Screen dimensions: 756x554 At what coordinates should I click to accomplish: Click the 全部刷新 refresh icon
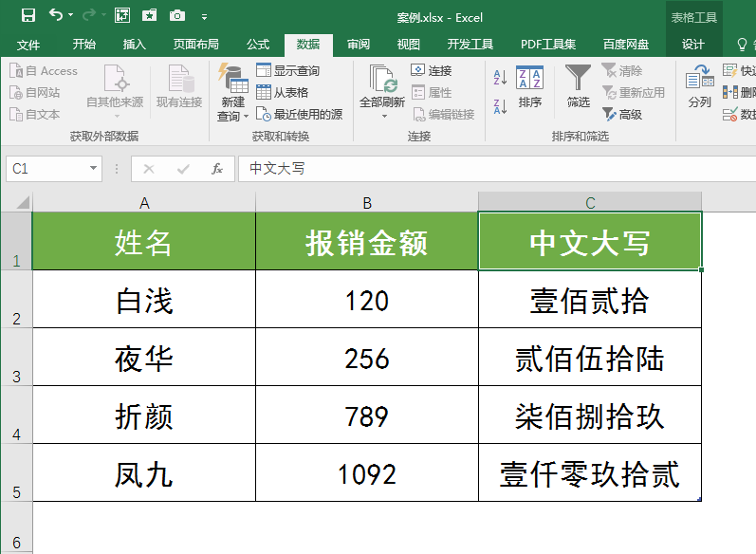pyautogui.click(x=382, y=79)
